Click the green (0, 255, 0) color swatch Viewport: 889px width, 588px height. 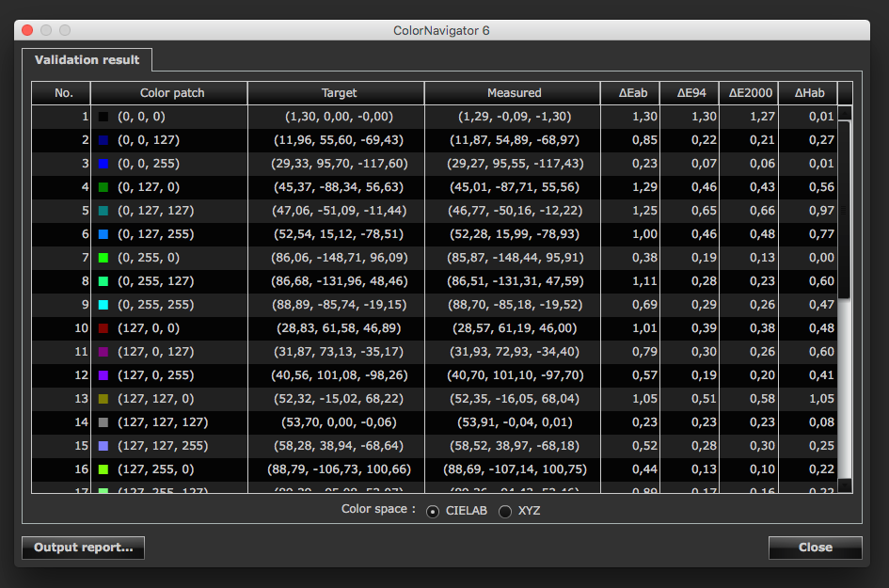click(103, 258)
